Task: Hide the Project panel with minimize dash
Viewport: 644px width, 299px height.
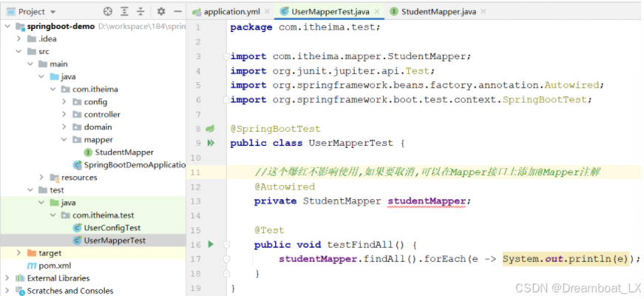Action: (x=178, y=12)
